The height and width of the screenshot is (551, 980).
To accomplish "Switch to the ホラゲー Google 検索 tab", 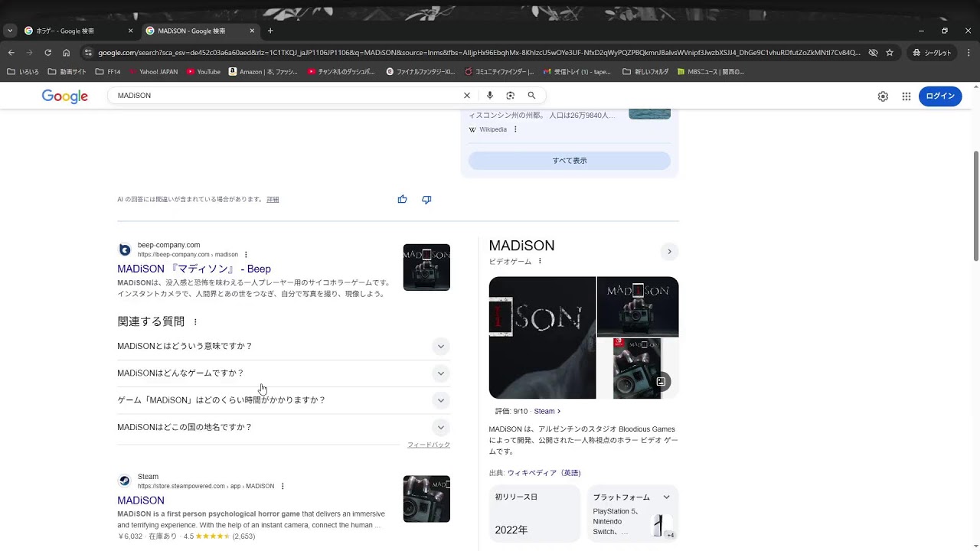I will pyautogui.click(x=65, y=31).
